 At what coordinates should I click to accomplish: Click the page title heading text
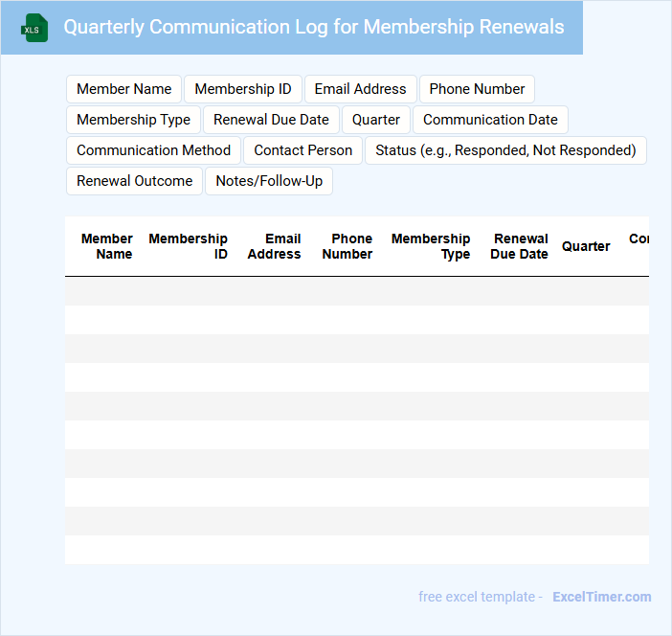pyautogui.click(x=314, y=27)
